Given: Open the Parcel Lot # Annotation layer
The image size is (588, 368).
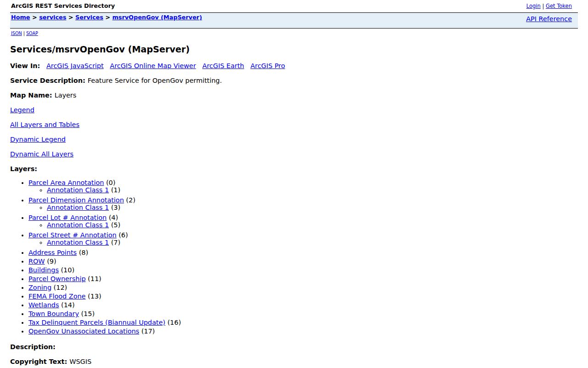Looking at the screenshot, I should [x=68, y=218].
